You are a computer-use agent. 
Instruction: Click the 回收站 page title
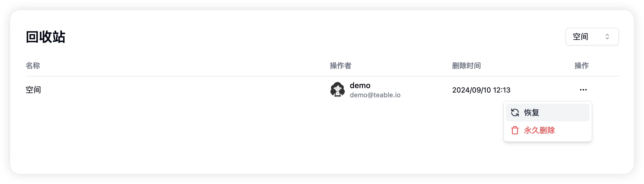click(46, 37)
